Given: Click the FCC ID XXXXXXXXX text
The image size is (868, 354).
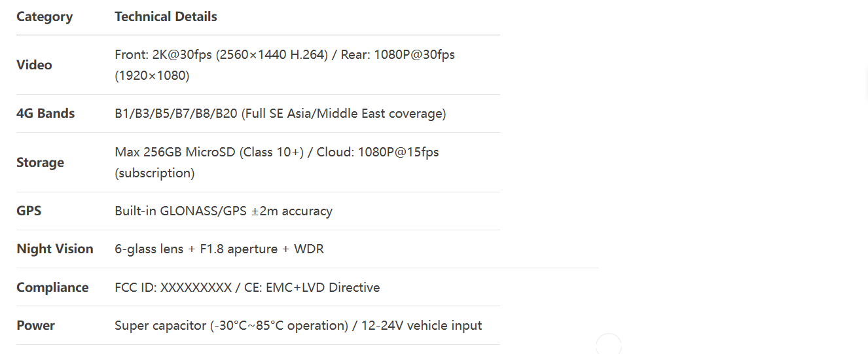Looking at the screenshot, I should coord(173,287).
